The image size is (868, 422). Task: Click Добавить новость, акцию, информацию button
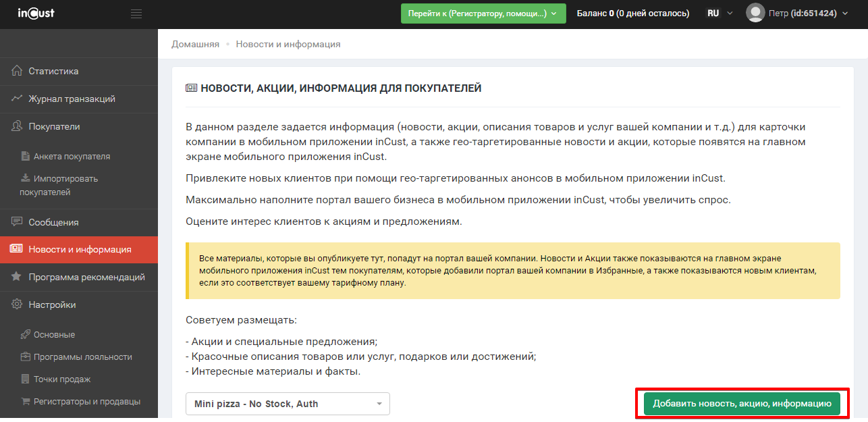point(741,403)
